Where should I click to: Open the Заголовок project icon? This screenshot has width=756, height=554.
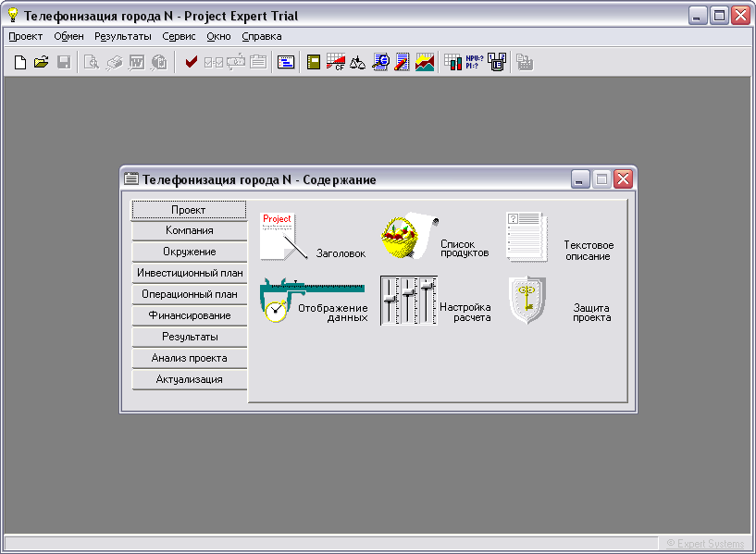[x=283, y=237]
